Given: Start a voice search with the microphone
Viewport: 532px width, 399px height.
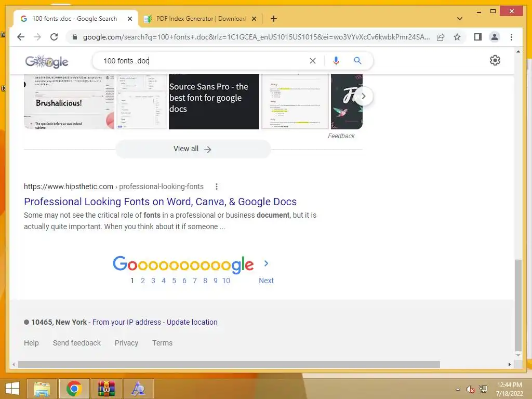Looking at the screenshot, I should pos(336,61).
